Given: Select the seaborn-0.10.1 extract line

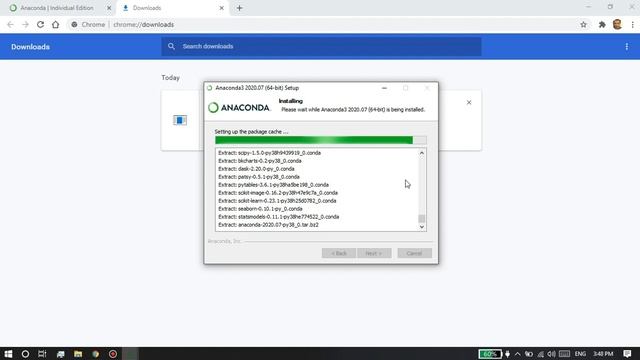Looking at the screenshot, I should (x=260, y=209).
